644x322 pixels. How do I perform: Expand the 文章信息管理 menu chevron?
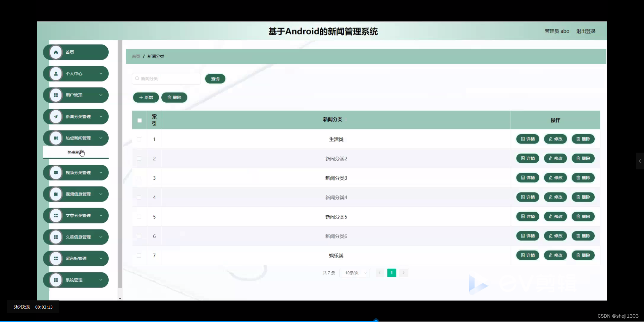(101, 237)
